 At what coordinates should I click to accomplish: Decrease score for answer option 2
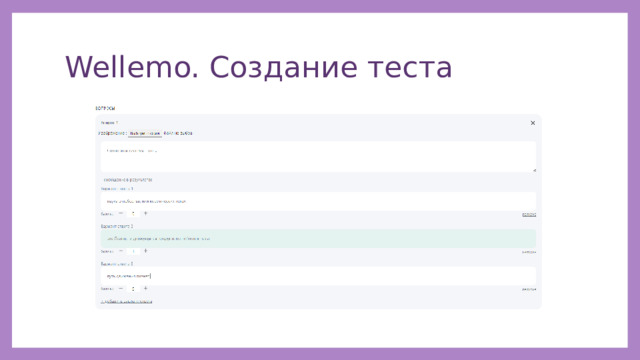point(121,251)
